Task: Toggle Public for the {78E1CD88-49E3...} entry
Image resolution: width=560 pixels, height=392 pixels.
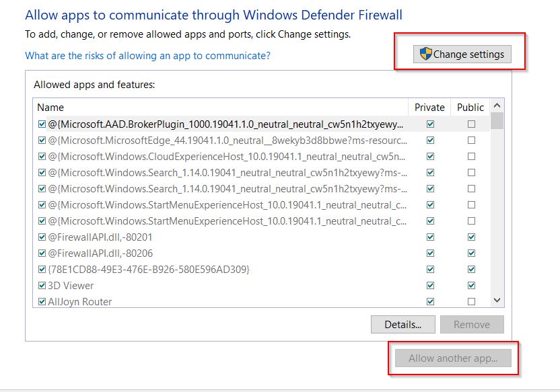Action: coord(471,270)
